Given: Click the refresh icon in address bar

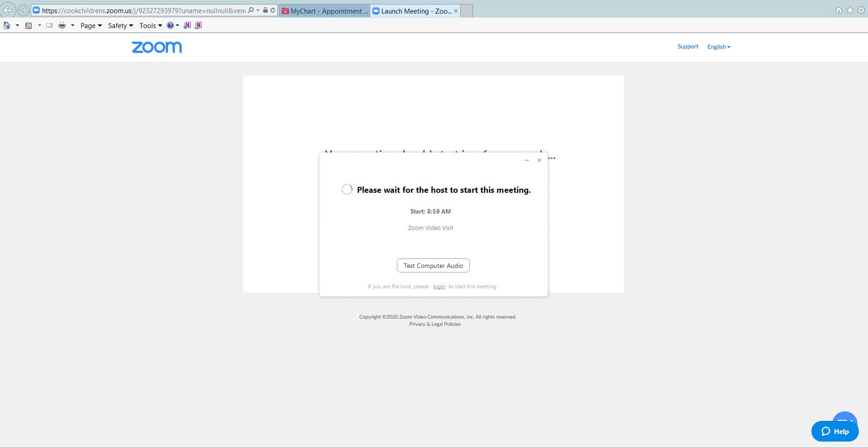Looking at the screenshot, I should pos(273,10).
